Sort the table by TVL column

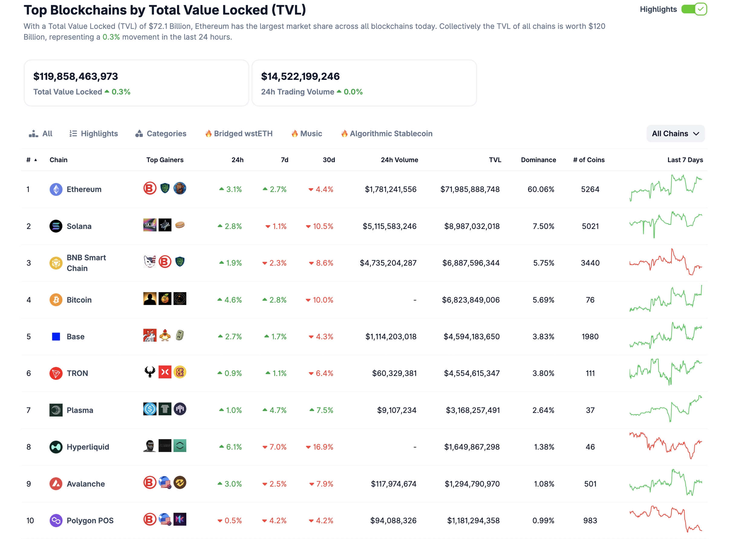coord(495,160)
